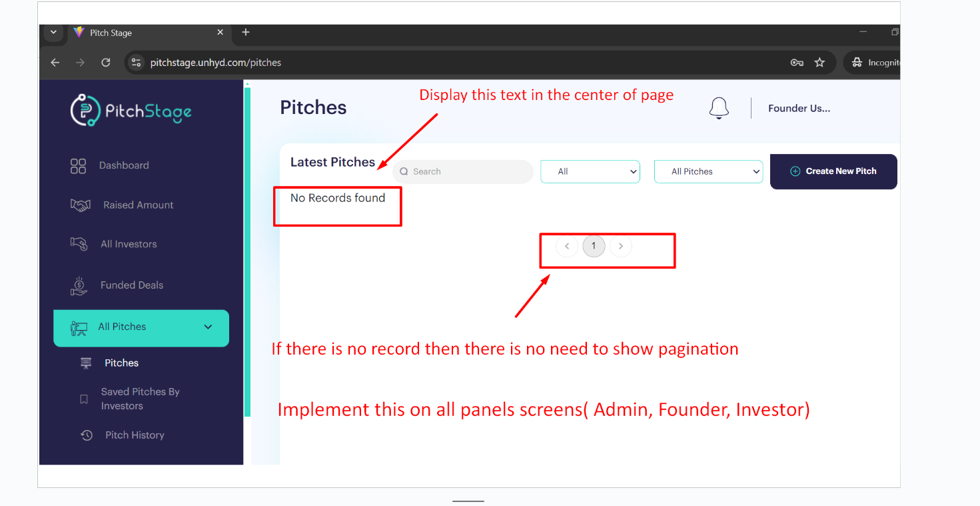Click the Funded Deals money icon
This screenshot has width=980, height=506.
click(x=79, y=285)
